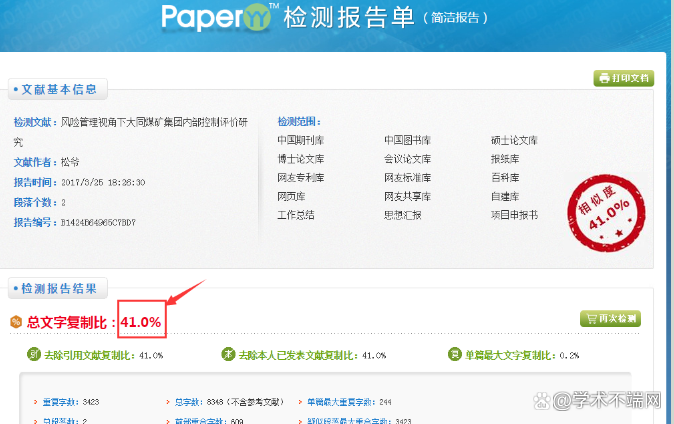Image resolution: width=674 pixels, height=424 pixels.
Task: Click the orange percent hexagon icon
Action: (x=16, y=322)
